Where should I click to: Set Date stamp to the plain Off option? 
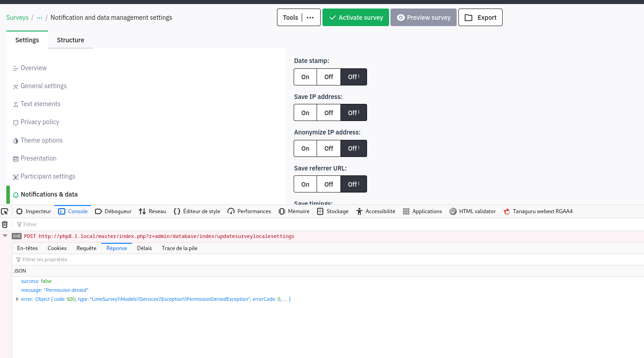pos(329,77)
